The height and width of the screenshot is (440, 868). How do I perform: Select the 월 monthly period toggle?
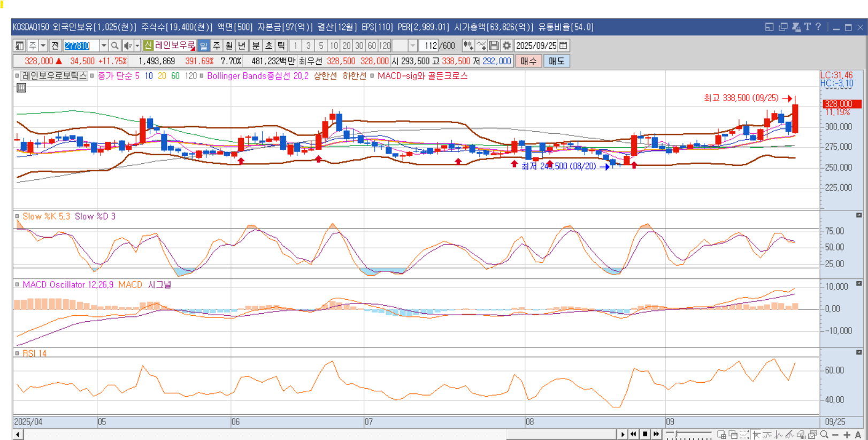(229, 45)
